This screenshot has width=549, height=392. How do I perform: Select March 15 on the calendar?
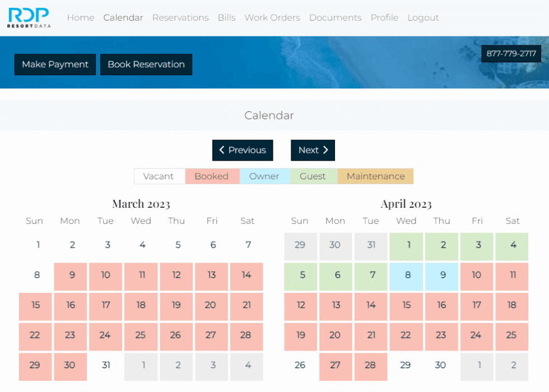tap(35, 306)
